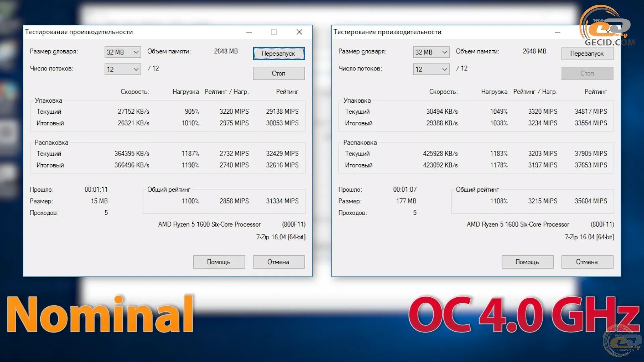
Task: Open dictionary size dropdown in right window
Action: (431, 52)
